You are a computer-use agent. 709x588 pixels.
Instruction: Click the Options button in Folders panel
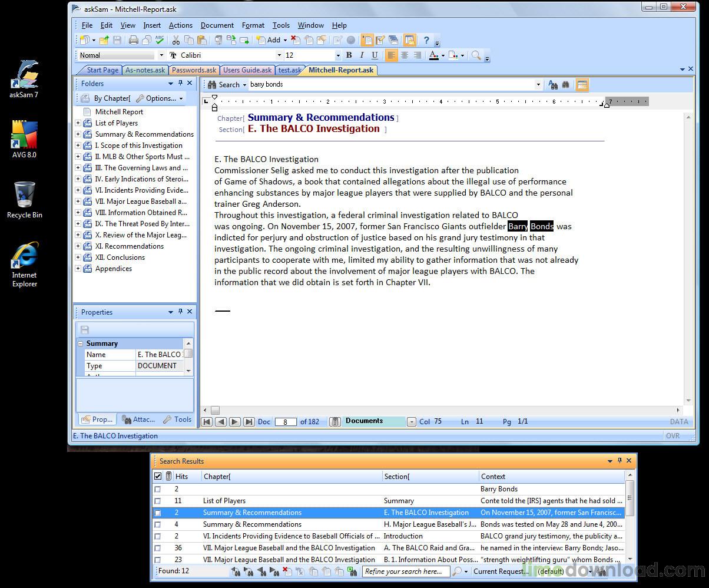click(160, 98)
